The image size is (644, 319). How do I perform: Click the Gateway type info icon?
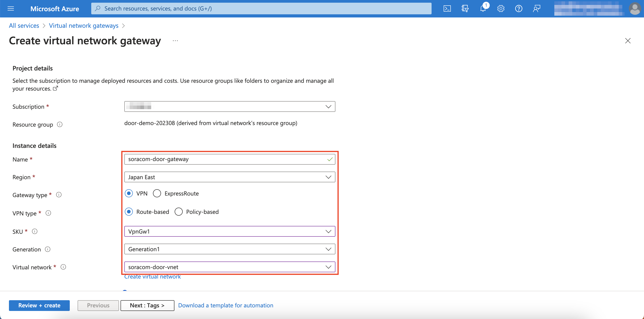(59, 195)
